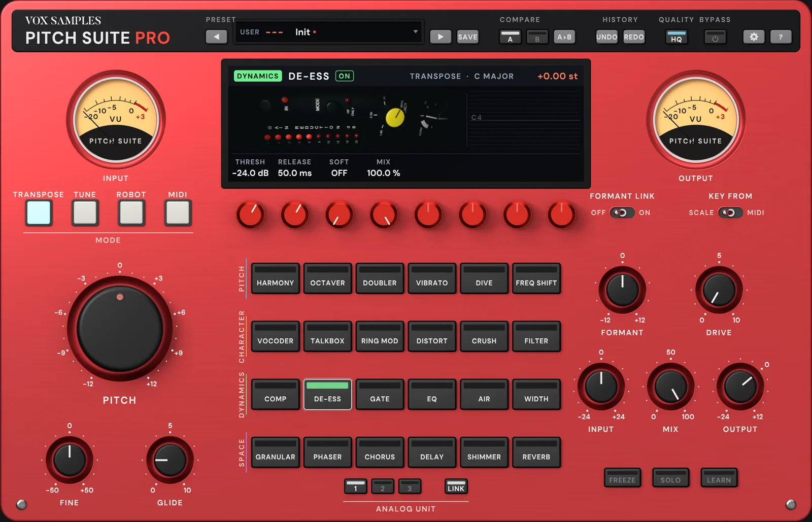Viewport: 812px width, 522px height.
Task: Copy A to B with A>B button
Action: point(564,37)
